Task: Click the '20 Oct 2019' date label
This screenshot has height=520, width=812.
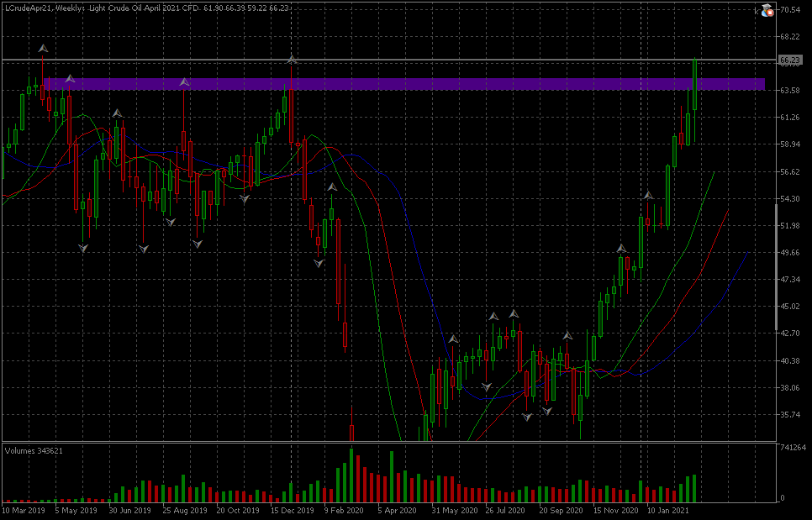Action: 238,511
